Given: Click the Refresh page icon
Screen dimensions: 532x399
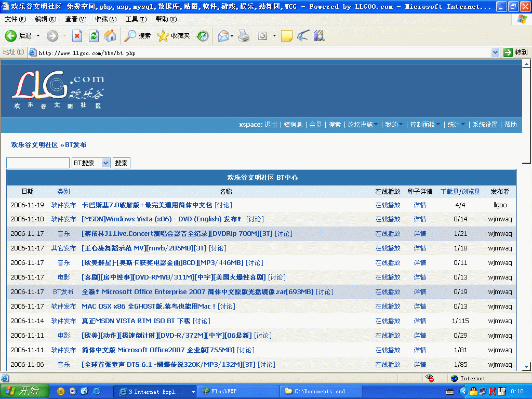Looking at the screenshot, I should tap(94, 36).
